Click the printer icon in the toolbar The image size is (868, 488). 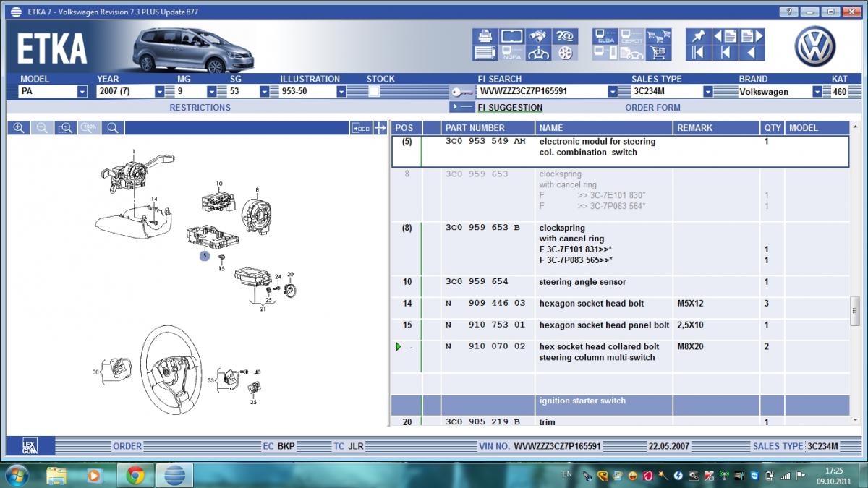click(485, 36)
